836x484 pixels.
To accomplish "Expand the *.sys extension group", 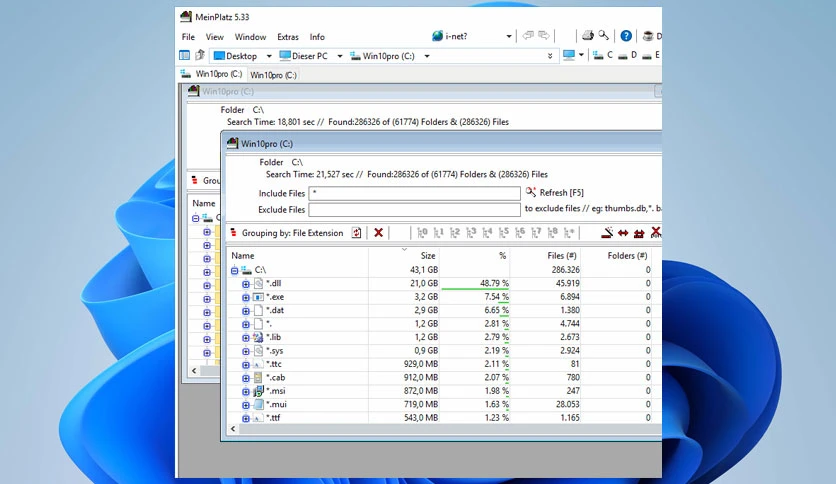I will coord(246,351).
